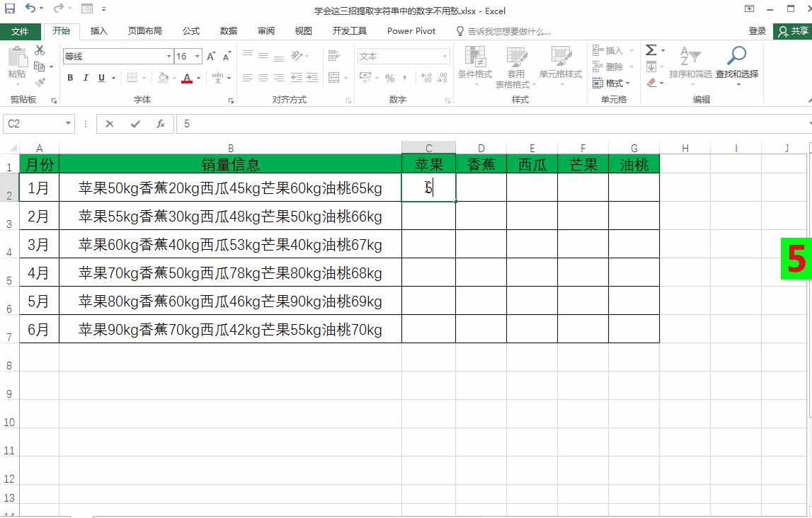
Task: Open the 文本 number format dropdown
Action: pos(443,55)
